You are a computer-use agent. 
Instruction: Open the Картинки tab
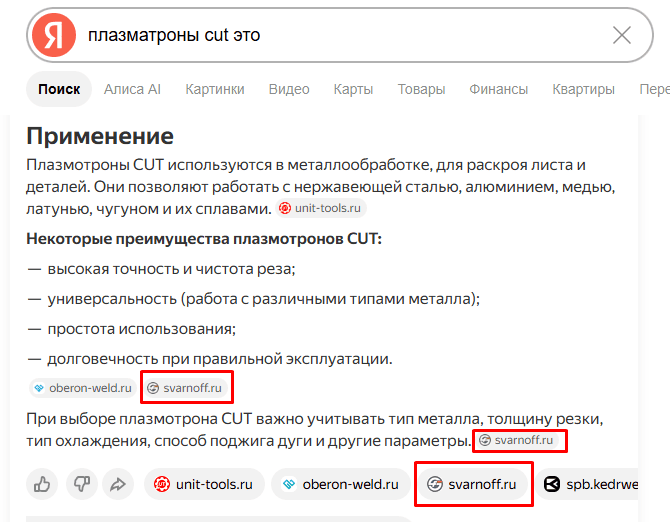[215, 89]
